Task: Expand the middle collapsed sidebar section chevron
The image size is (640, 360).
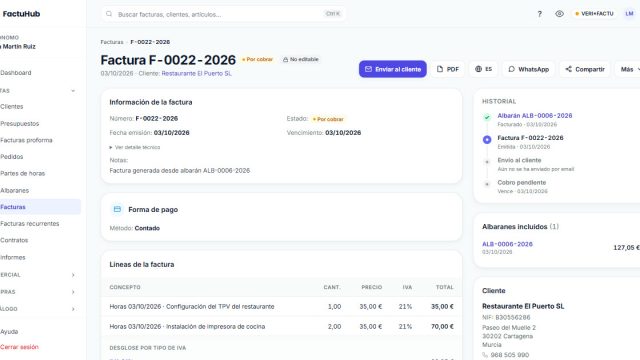Action: pos(73,292)
